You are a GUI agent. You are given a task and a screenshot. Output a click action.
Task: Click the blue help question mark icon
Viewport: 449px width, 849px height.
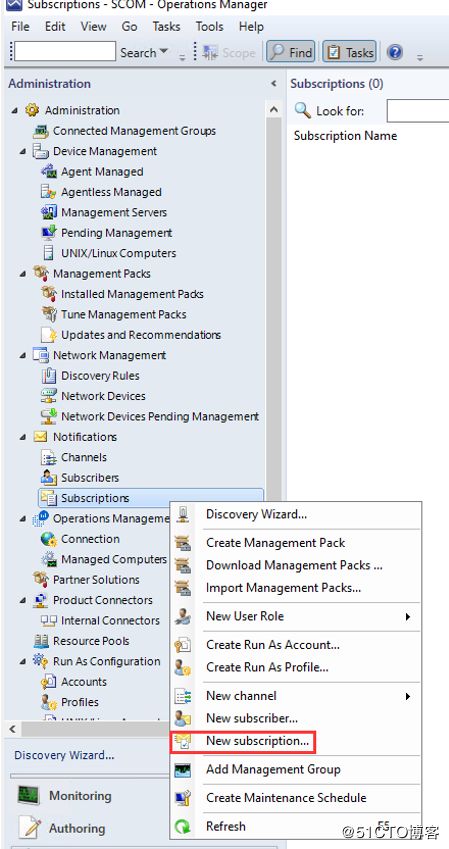pyautogui.click(x=396, y=53)
